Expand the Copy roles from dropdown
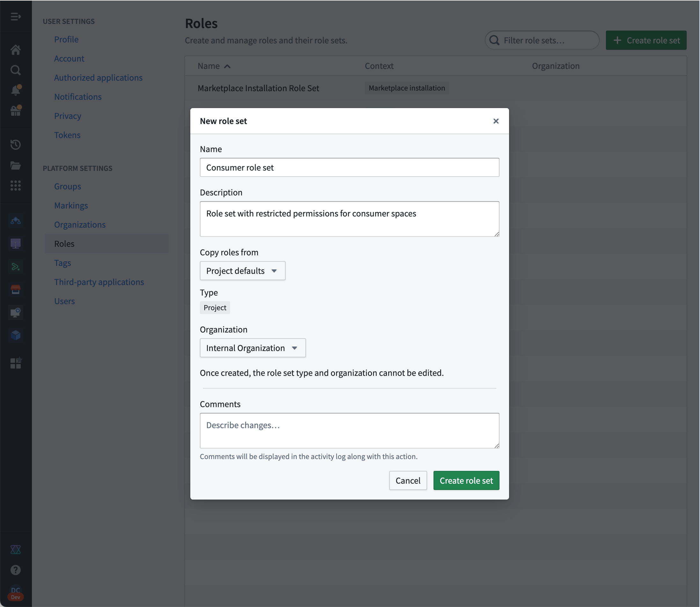Image resolution: width=700 pixels, height=607 pixels. 243,271
